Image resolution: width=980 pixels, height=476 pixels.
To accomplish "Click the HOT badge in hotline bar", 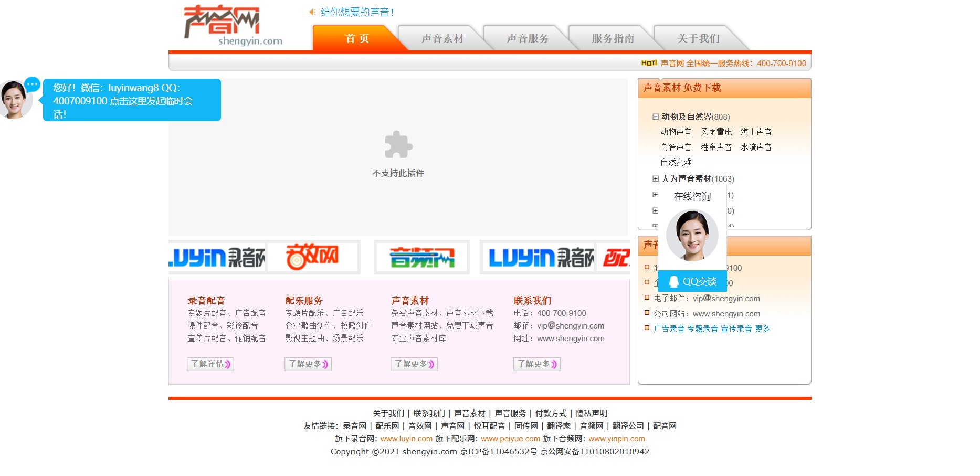I will pyautogui.click(x=649, y=63).
